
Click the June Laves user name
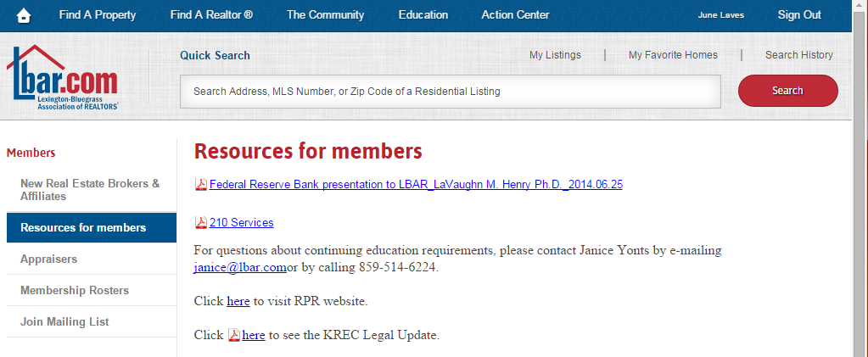(720, 15)
